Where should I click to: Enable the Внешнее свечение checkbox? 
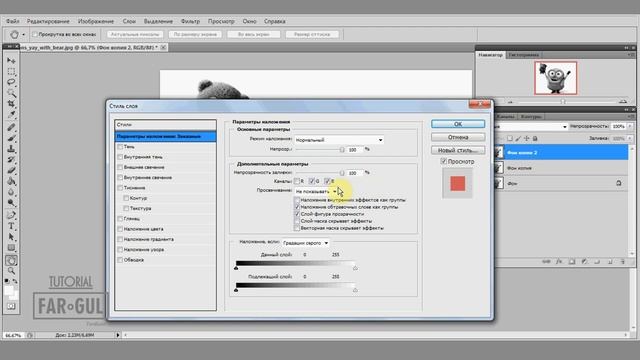coord(120,167)
